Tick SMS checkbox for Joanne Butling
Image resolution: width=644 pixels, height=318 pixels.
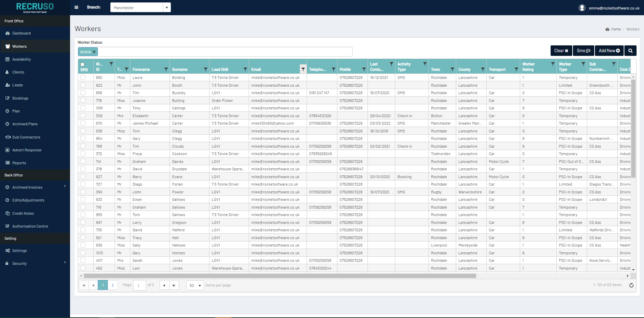83,101
